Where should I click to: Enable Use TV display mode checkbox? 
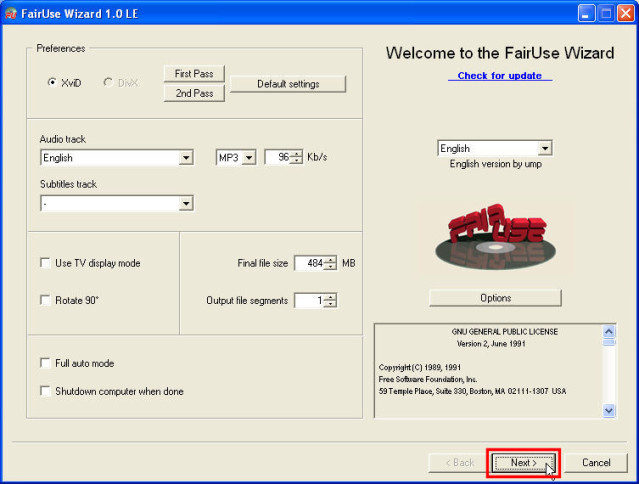[45, 263]
